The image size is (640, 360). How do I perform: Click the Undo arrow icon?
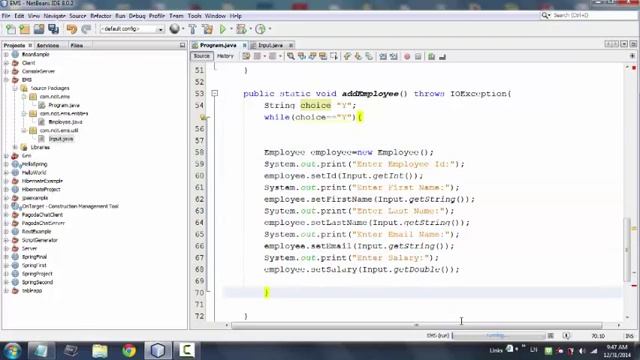pyautogui.click(x=72, y=29)
